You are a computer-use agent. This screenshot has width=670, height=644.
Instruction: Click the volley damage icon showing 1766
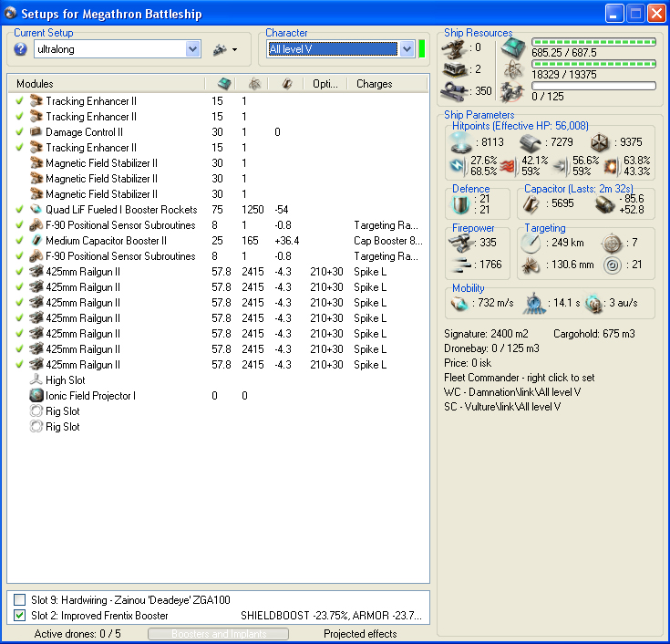pyautogui.click(x=460, y=265)
